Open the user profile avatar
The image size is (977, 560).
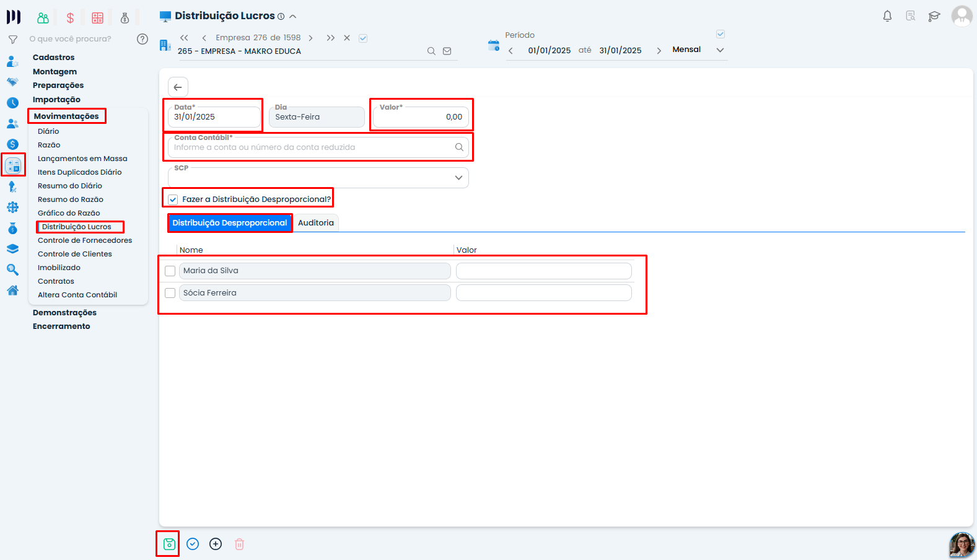pos(962,16)
